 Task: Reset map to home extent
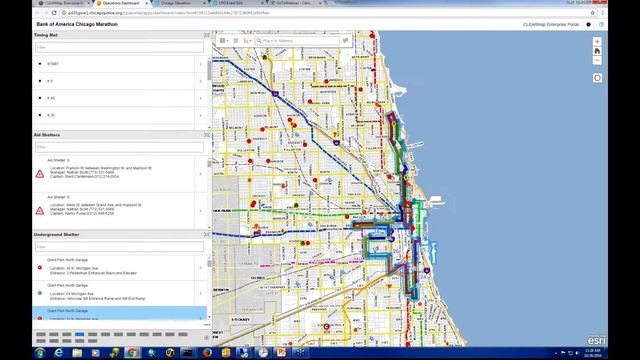597,51
